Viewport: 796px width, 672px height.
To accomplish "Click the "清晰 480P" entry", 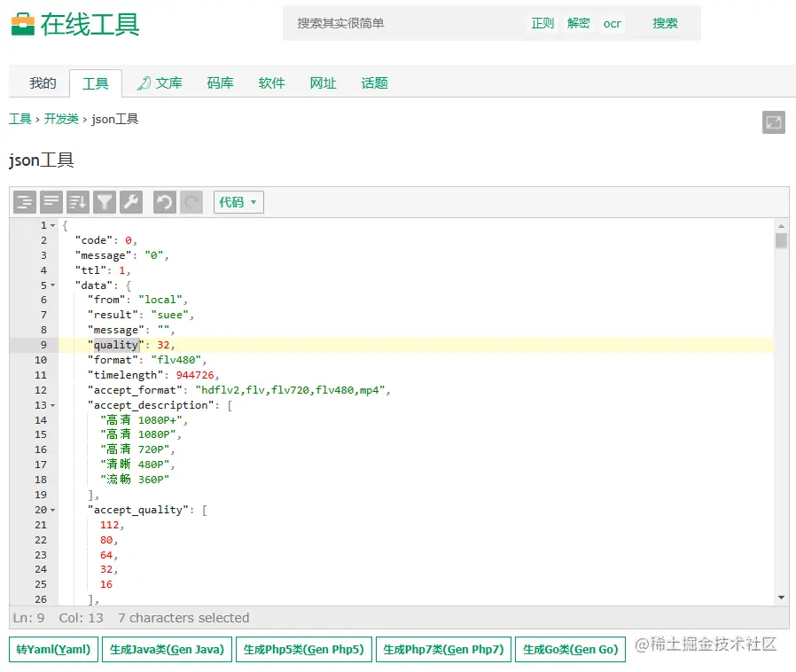I will point(135,465).
